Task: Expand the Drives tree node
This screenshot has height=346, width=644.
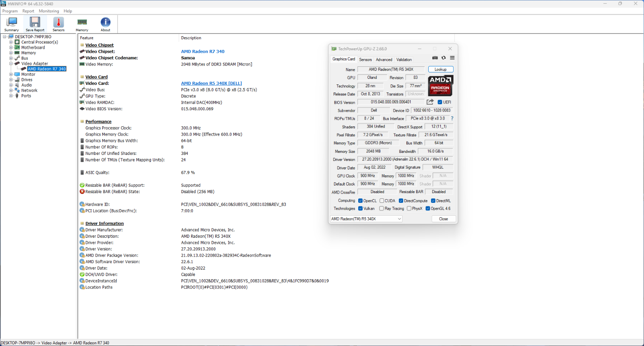Action: point(11,80)
